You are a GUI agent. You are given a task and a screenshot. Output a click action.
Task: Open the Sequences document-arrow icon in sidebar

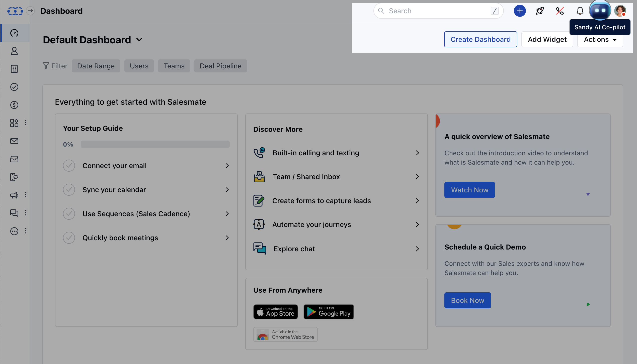[14, 177]
